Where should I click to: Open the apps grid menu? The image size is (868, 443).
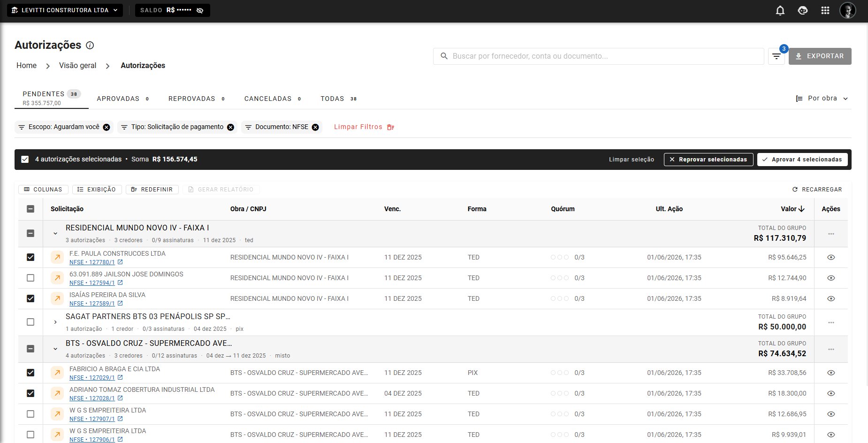825,10
